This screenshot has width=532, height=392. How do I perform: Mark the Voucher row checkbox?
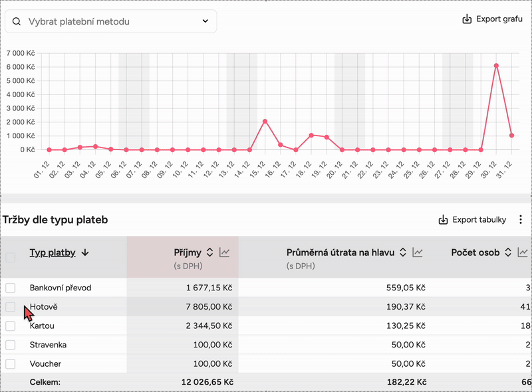(11, 364)
